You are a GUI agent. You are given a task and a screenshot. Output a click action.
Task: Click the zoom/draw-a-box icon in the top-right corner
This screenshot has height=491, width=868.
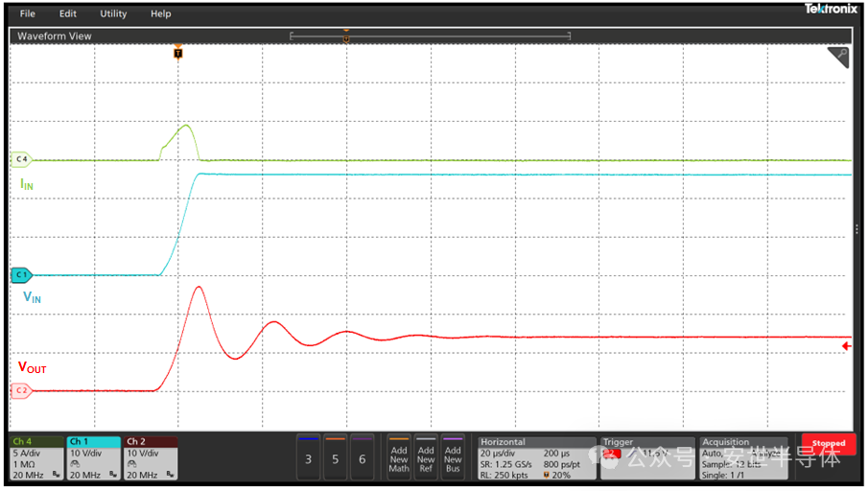tap(837, 58)
